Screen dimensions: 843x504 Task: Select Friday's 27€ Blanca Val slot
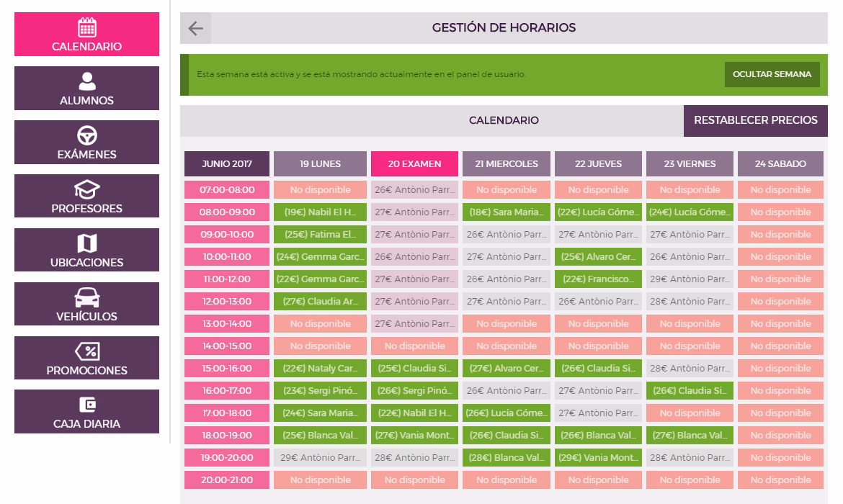690,435
